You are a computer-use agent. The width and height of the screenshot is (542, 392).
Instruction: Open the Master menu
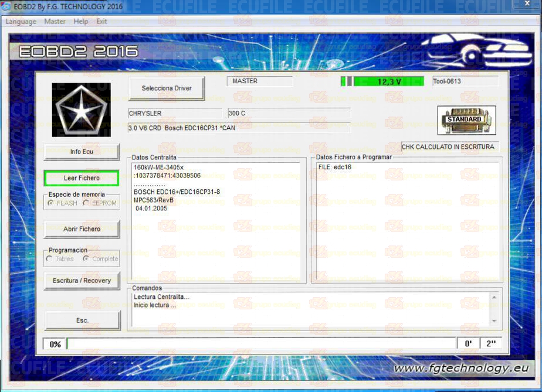click(x=55, y=22)
